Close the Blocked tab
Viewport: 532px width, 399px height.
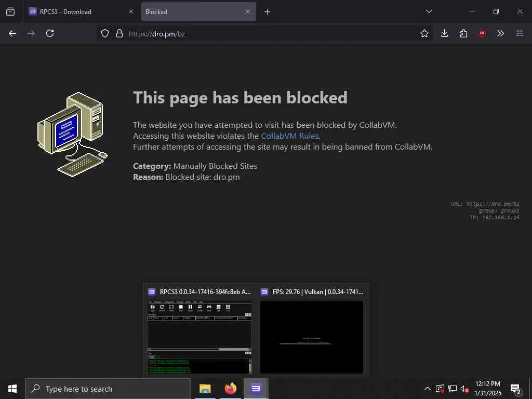tap(248, 11)
